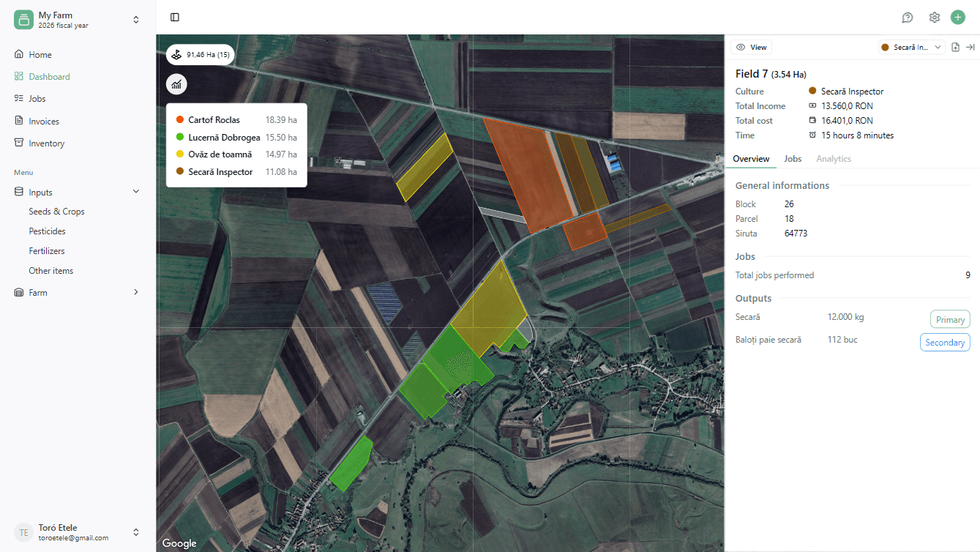The height and width of the screenshot is (552, 980).
Task: Click the orange Cartof Roclas legend dot
Action: (179, 120)
